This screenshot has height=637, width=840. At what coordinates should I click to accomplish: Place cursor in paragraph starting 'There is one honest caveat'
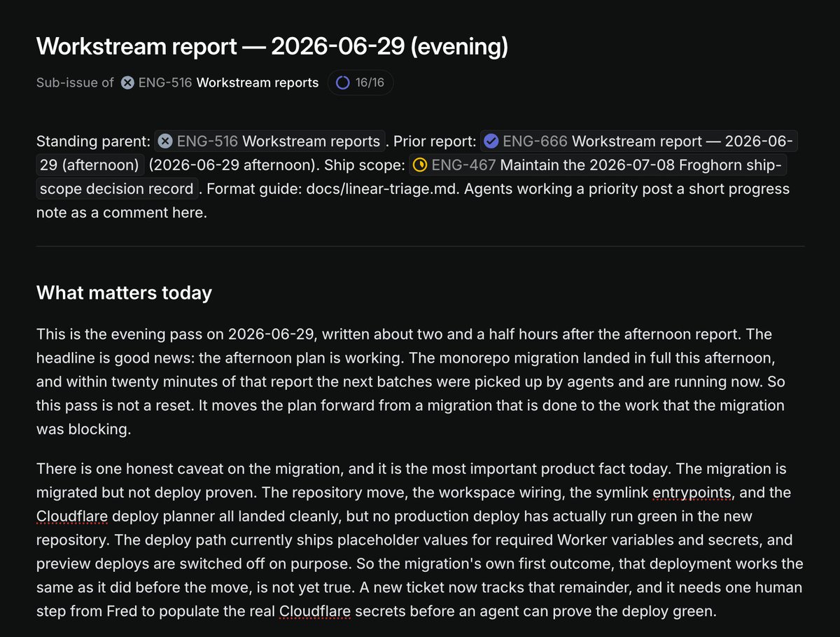pyautogui.click(x=420, y=540)
